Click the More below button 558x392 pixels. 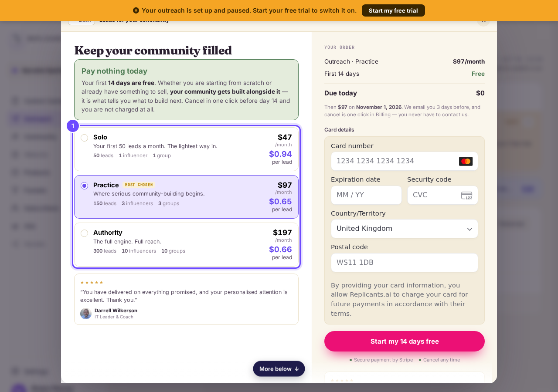coord(279,369)
